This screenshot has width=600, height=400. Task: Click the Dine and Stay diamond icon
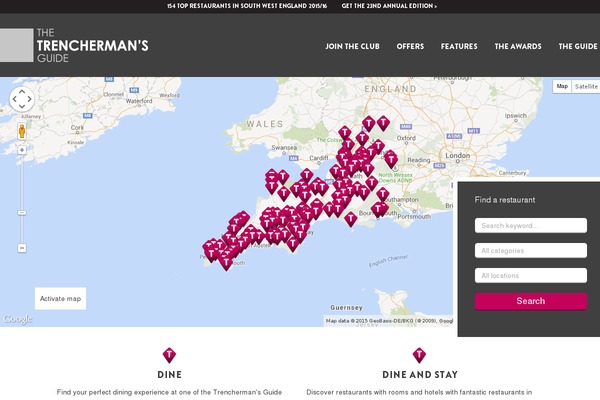(x=419, y=355)
